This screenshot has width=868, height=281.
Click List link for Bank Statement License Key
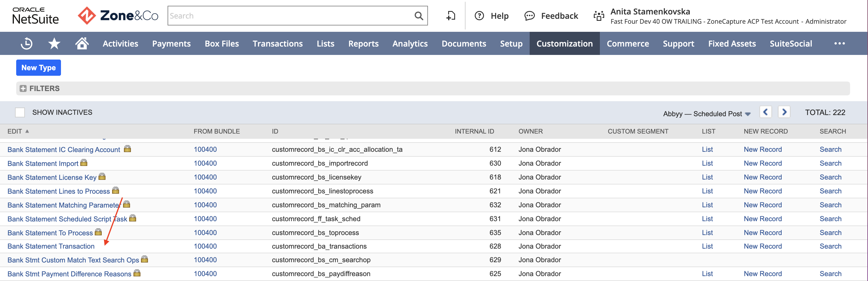click(x=707, y=177)
